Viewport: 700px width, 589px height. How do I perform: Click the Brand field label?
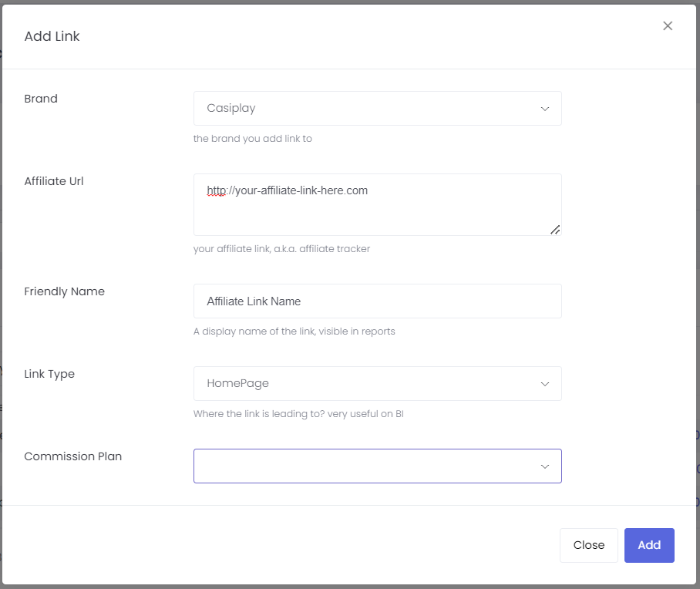(41, 99)
